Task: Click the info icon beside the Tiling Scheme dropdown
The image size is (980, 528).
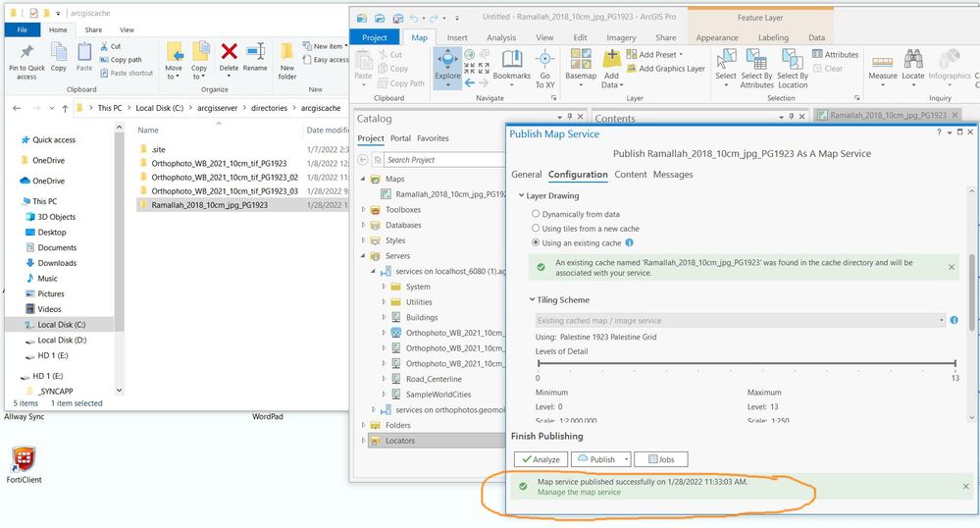Action: point(954,320)
